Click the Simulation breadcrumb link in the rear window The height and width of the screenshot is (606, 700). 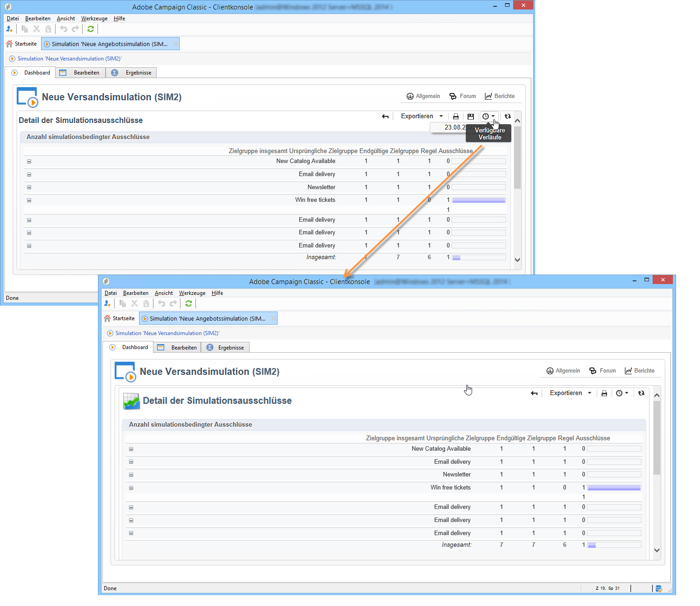[70, 59]
